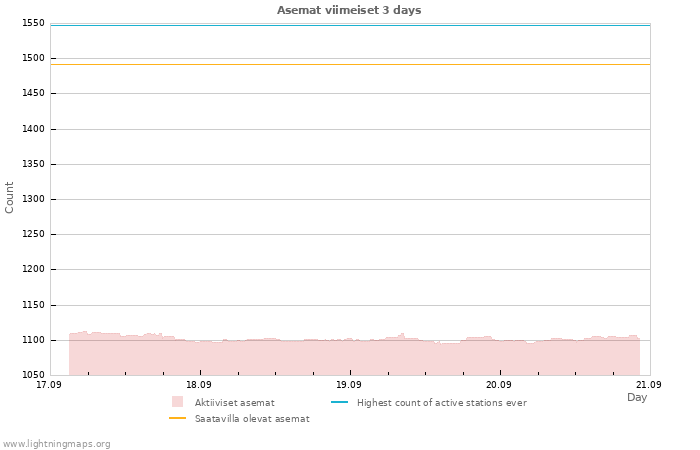Screen dimensions: 700x450
Task: Click the Highest count of active stations ever label
Action: point(442,403)
